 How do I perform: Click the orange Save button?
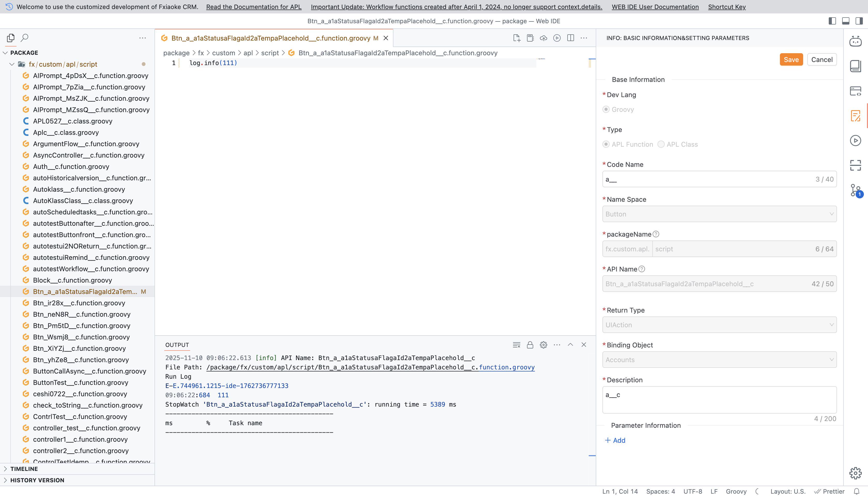click(791, 59)
